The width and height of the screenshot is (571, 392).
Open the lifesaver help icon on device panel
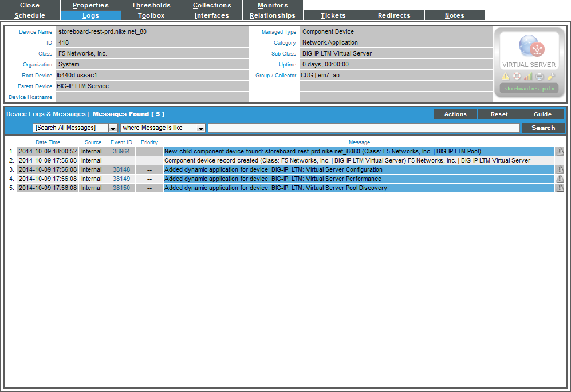tap(517, 76)
